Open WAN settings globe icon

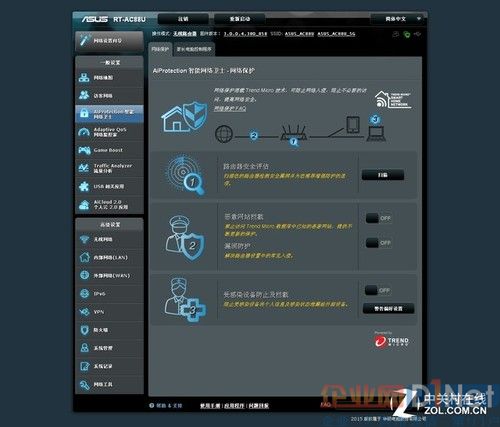[x=84, y=275]
